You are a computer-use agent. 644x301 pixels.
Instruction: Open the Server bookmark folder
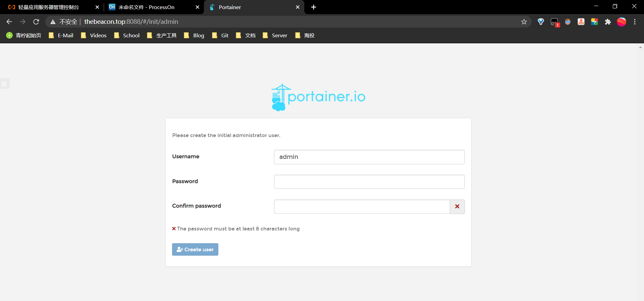pyautogui.click(x=275, y=35)
